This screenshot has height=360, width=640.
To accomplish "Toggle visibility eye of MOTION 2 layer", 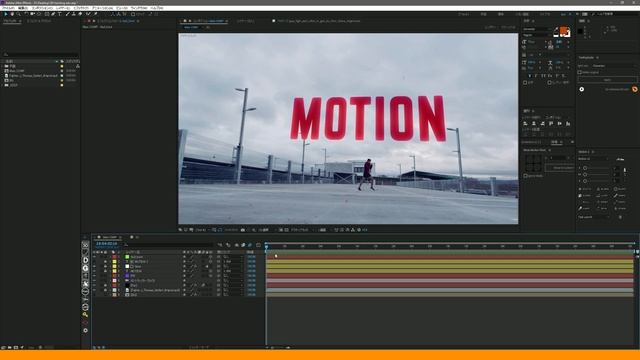I will 94,261.
